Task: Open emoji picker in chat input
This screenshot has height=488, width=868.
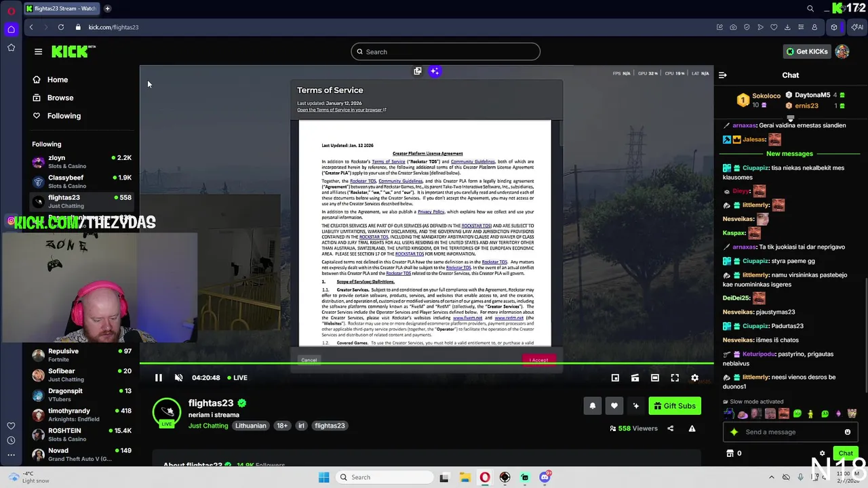Action: click(x=847, y=432)
